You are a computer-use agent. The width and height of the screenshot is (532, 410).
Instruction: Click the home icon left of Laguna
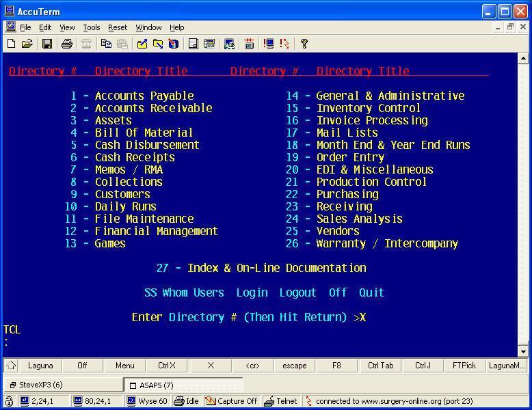[11, 366]
